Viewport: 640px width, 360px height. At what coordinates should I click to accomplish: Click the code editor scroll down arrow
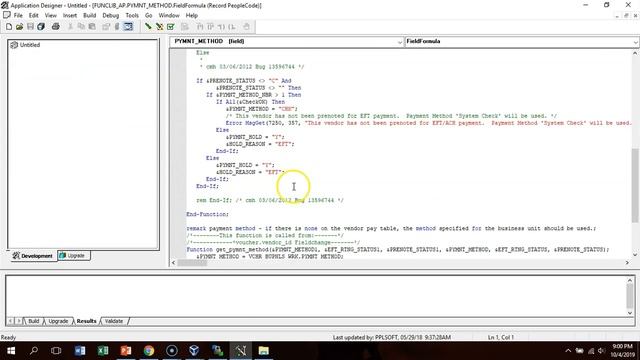pyautogui.click(x=635, y=255)
